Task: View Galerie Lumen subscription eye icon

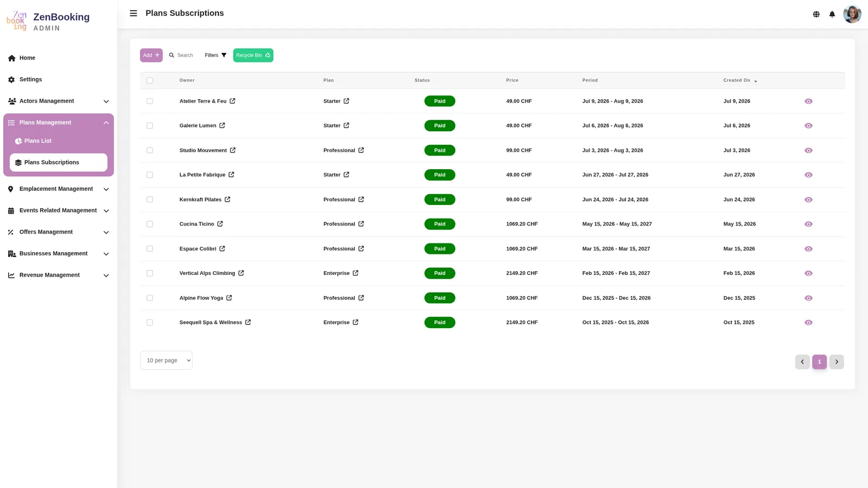Action: [808, 126]
